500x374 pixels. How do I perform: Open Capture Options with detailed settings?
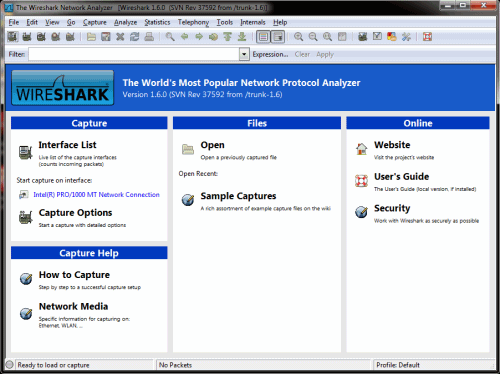(x=75, y=213)
